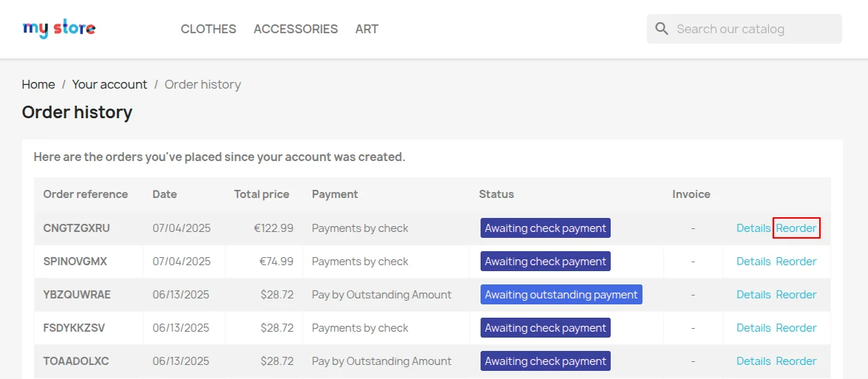Reorder order SPINOVGMX
The image size is (868, 379).
[x=796, y=262]
